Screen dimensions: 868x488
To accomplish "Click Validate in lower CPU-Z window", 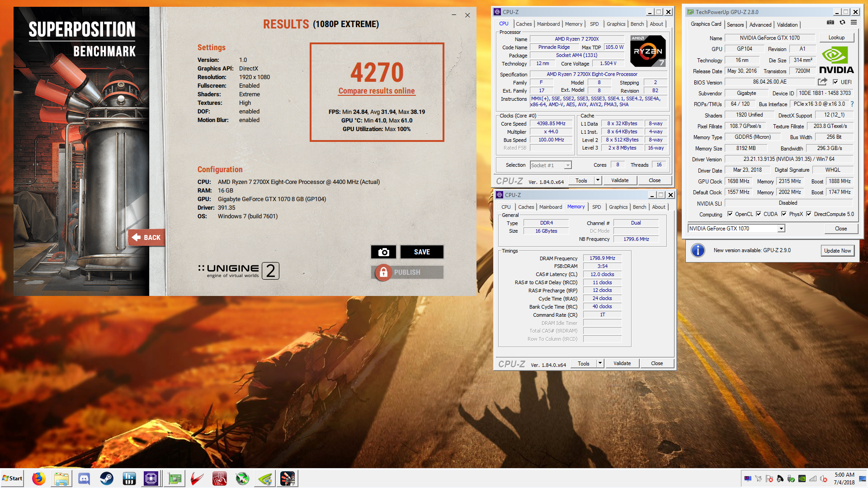I will point(622,363).
